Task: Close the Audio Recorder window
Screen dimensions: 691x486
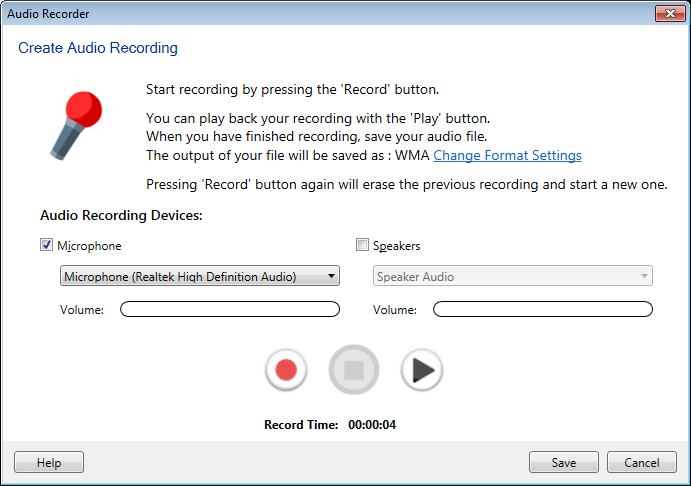Action: pyautogui.click(x=669, y=14)
